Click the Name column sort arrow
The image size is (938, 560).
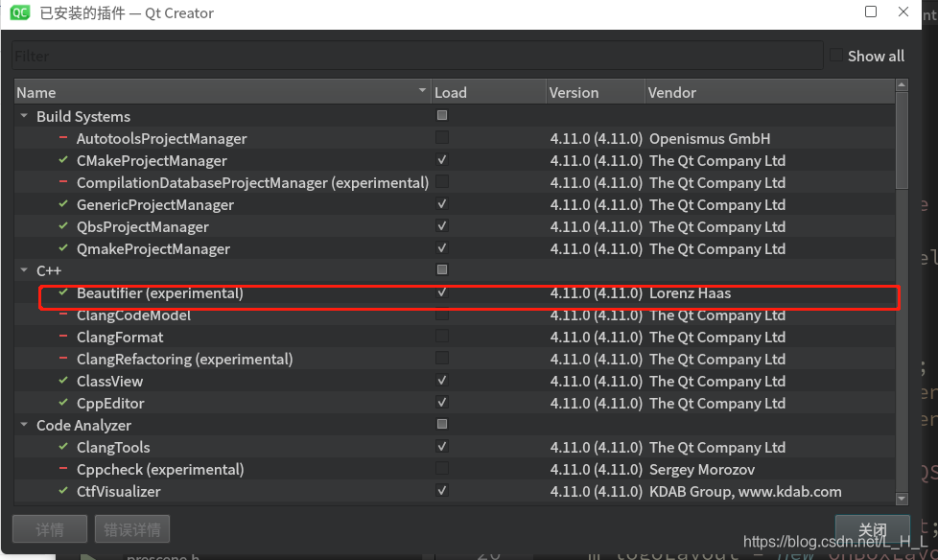[422, 90]
